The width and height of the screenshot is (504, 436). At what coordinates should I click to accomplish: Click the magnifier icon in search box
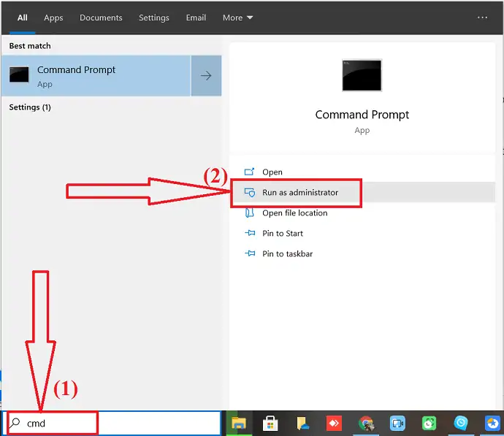[x=15, y=423]
